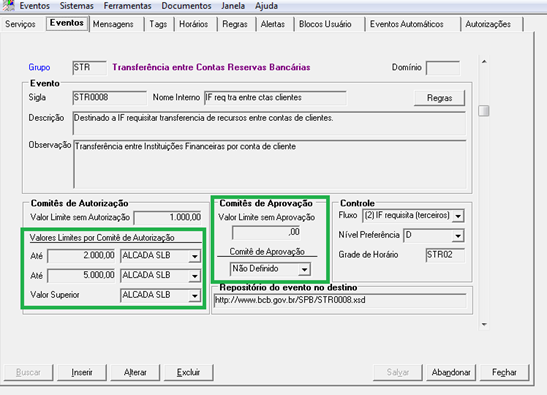Switch to Eventos Automáticos tab
547x395 pixels.
coord(406,24)
